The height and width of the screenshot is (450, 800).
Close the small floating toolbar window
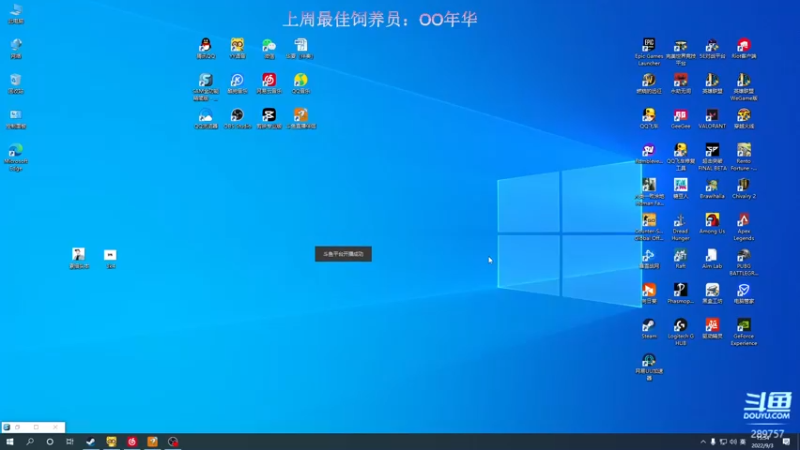55,427
